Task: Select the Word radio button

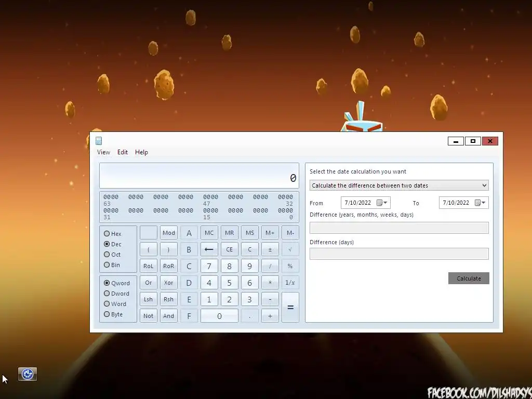Action: pyautogui.click(x=107, y=304)
